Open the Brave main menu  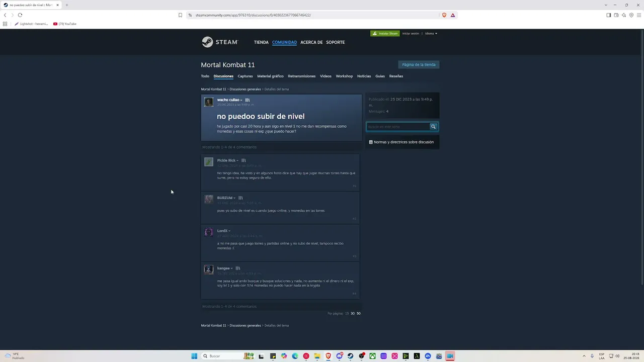(x=639, y=15)
